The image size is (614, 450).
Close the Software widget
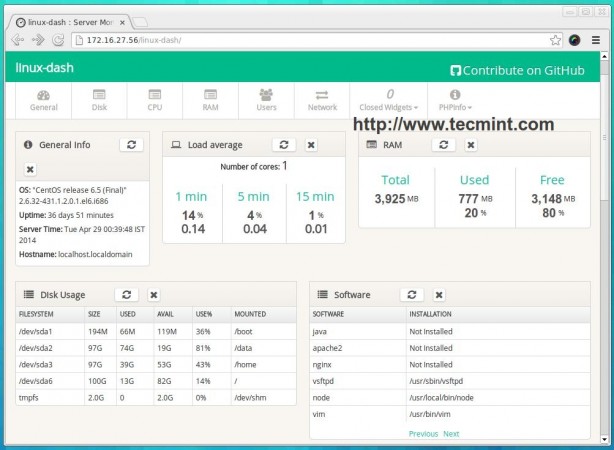click(x=438, y=294)
